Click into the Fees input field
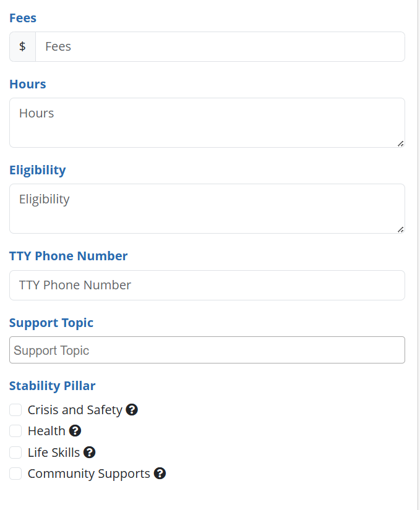The height and width of the screenshot is (510, 420). [220, 47]
